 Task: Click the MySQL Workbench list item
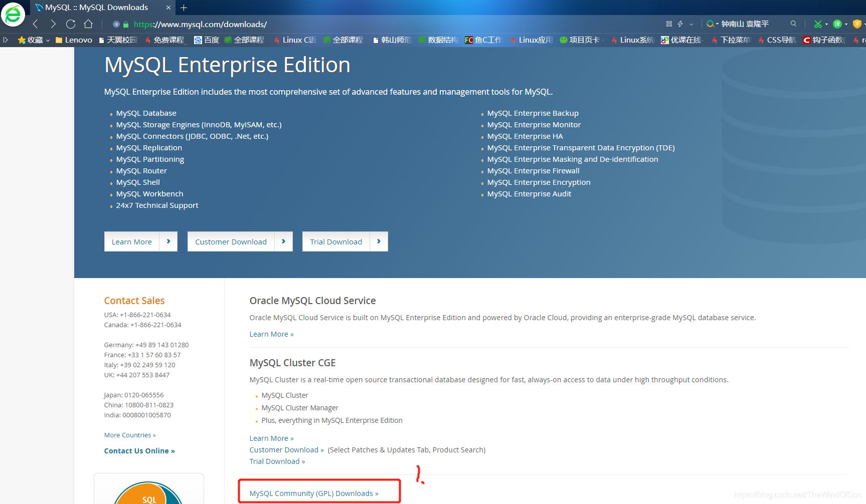[149, 194]
